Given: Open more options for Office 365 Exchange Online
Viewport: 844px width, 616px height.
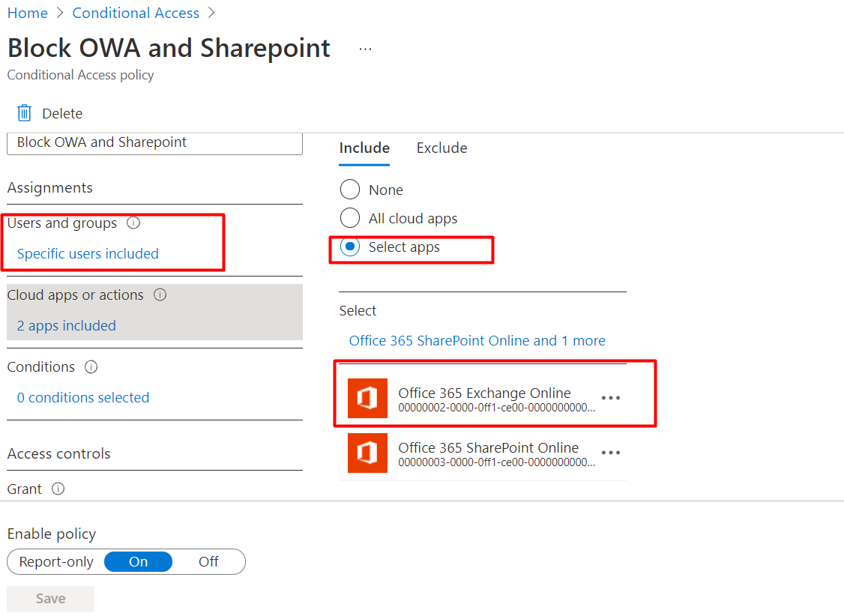Looking at the screenshot, I should tap(611, 398).
